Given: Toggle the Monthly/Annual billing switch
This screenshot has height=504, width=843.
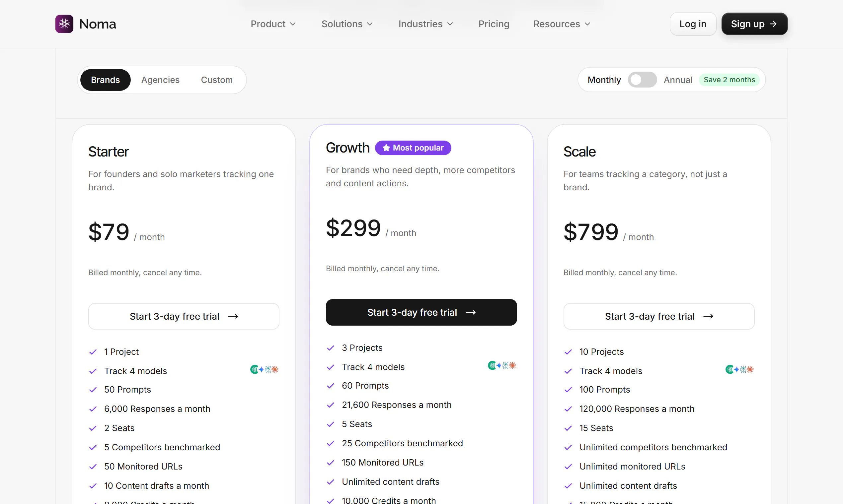Looking at the screenshot, I should coord(642,80).
